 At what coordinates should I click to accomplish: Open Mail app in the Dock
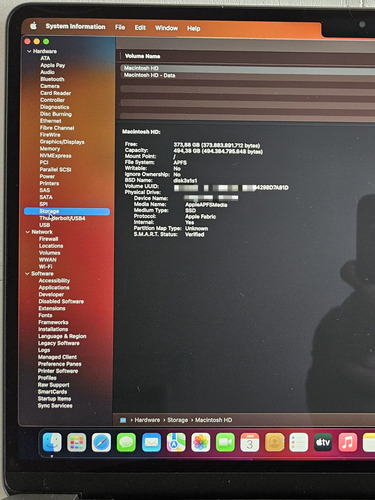(151, 442)
